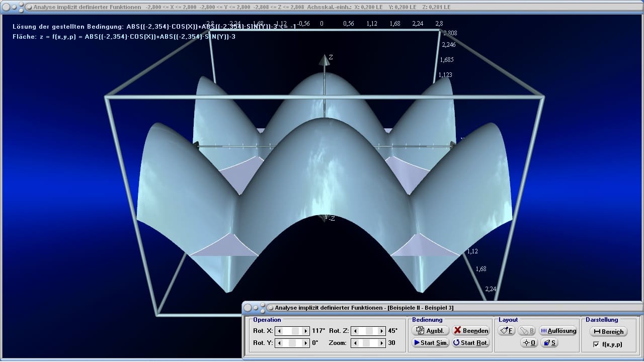The image size is (644, 362).
Task: Decrease Rot. X with left arrow
Action: (279, 331)
